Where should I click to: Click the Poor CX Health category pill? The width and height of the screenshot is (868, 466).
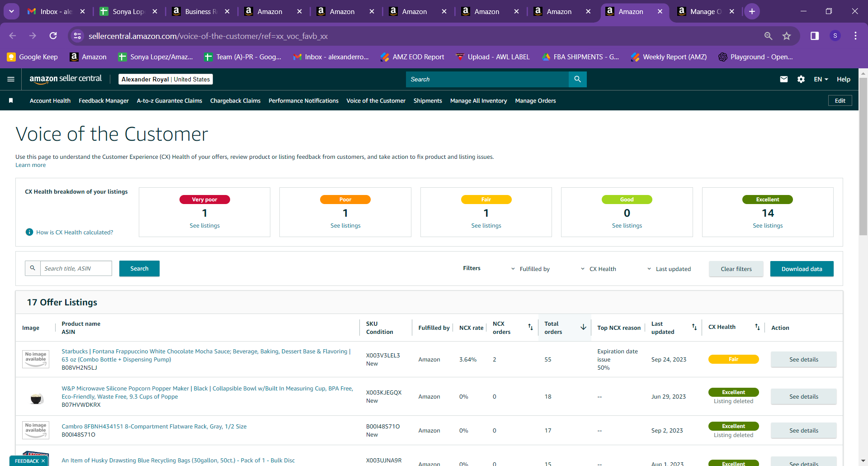click(x=345, y=200)
